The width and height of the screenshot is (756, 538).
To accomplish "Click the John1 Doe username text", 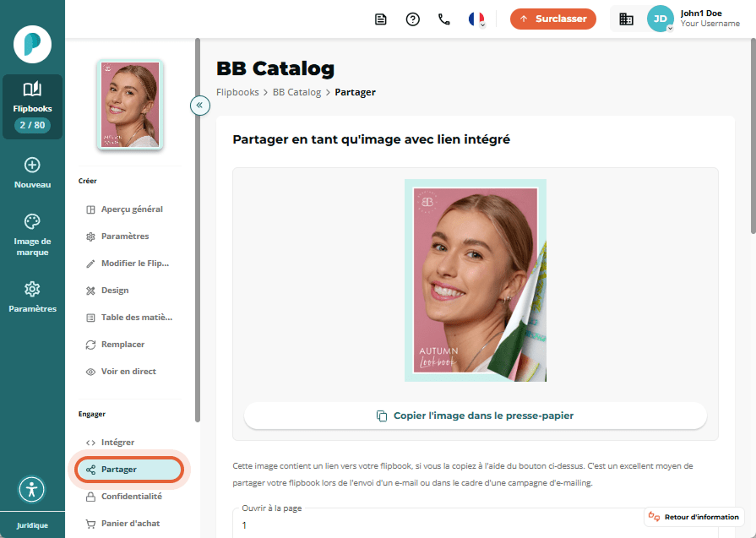I will (701, 13).
